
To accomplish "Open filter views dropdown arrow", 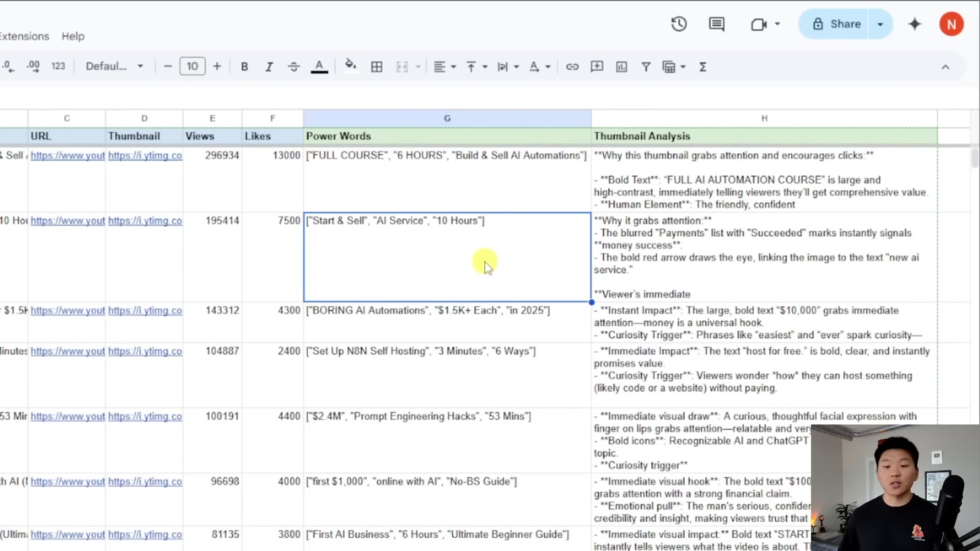I will pos(683,66).
